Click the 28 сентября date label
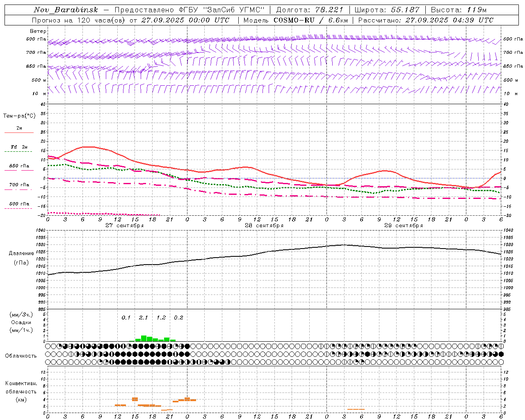525x420 pixels. [264, 226]
